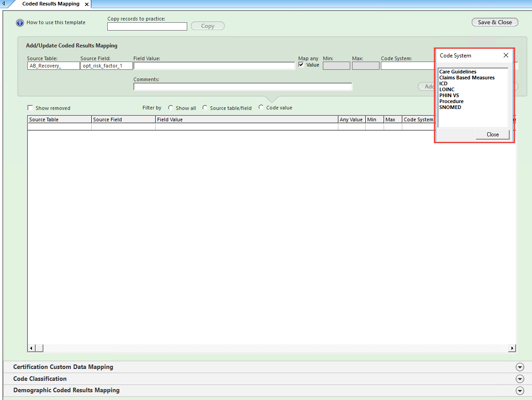Select LOINC from the Code System list
This screenshot has width=532, height=400.
click(x=447, y=89)
